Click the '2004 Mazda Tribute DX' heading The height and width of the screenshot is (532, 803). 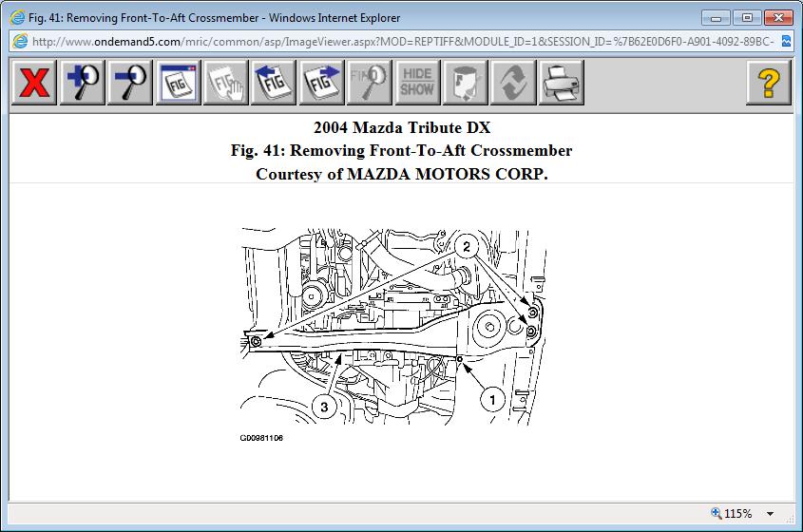pos(402,127)
